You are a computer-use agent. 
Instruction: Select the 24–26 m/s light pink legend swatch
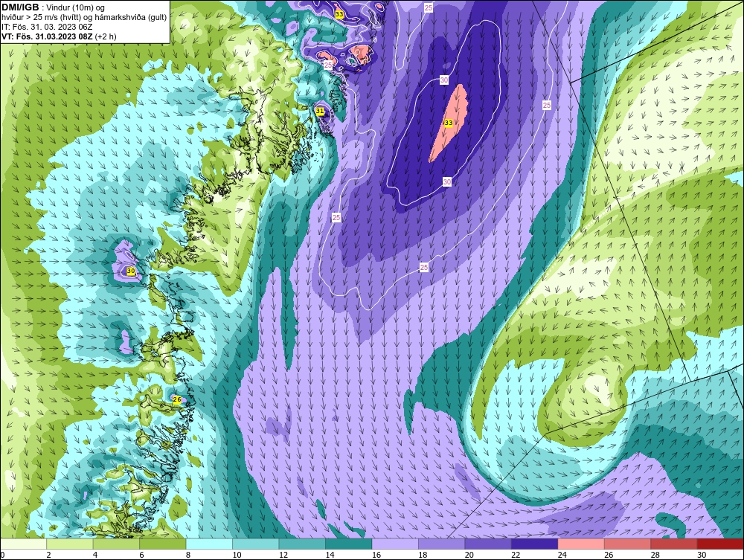(581, 544)
